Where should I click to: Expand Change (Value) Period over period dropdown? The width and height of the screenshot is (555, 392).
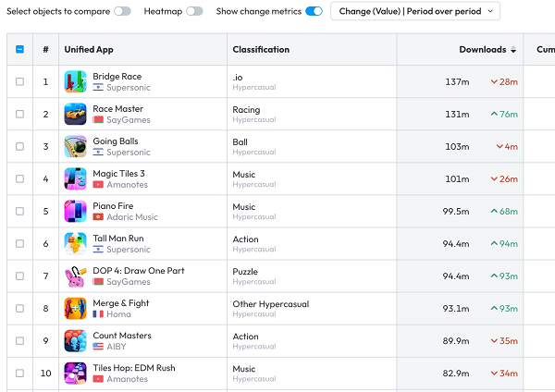(415, 11)
